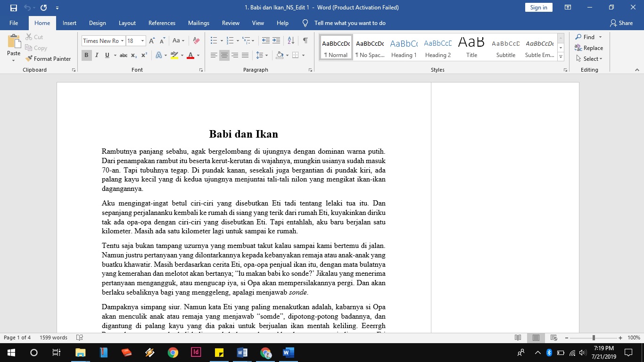Open the font size dropdown
Viewport: 644px width, 362px height.
142,41
